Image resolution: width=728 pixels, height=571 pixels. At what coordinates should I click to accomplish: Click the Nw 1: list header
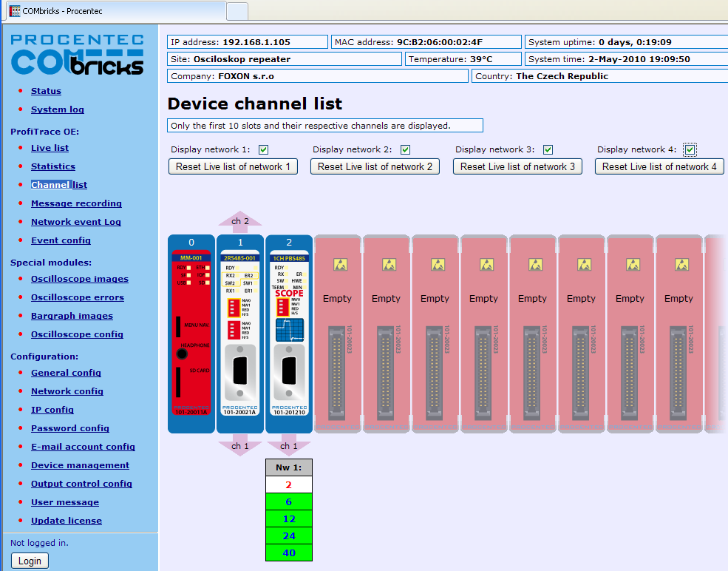(x=289, y=467)
